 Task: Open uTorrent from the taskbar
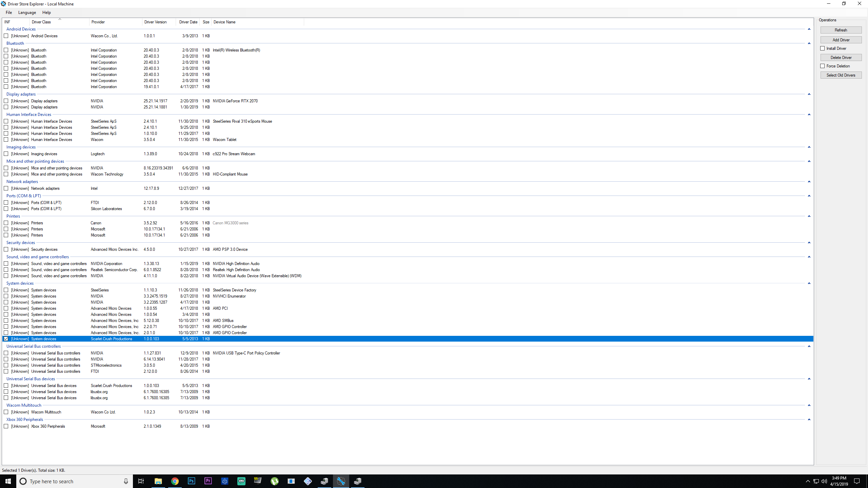[274, 481]
